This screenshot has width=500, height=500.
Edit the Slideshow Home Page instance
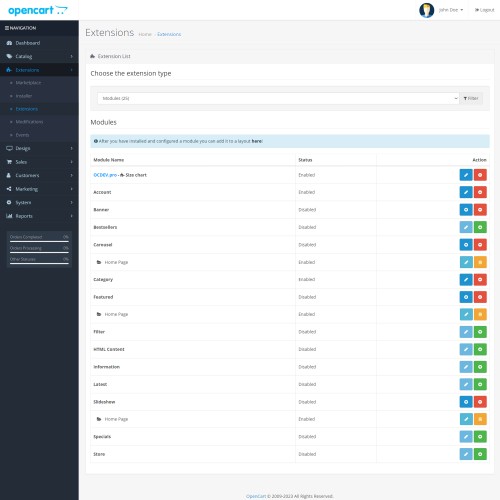pyautogui.click(x=466, y=419)
